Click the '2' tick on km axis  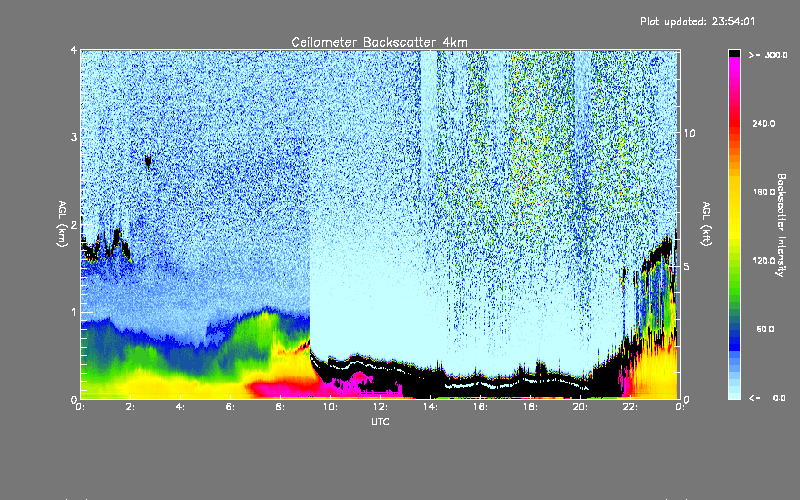74,225
